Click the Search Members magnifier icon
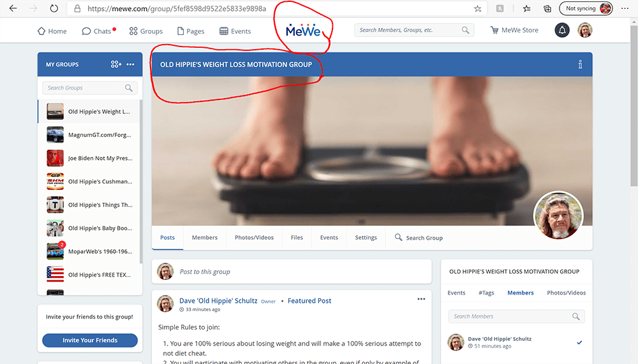638x364 pixels. pyautogui.click(x=575, y=316)
